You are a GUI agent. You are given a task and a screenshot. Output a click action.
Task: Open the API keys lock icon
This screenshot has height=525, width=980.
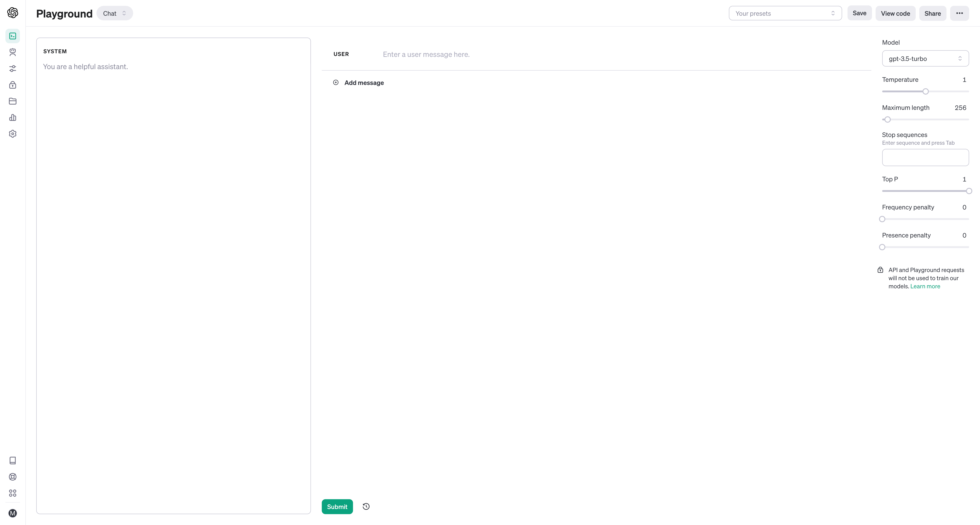pyautogui.click(x=13, y=85)
